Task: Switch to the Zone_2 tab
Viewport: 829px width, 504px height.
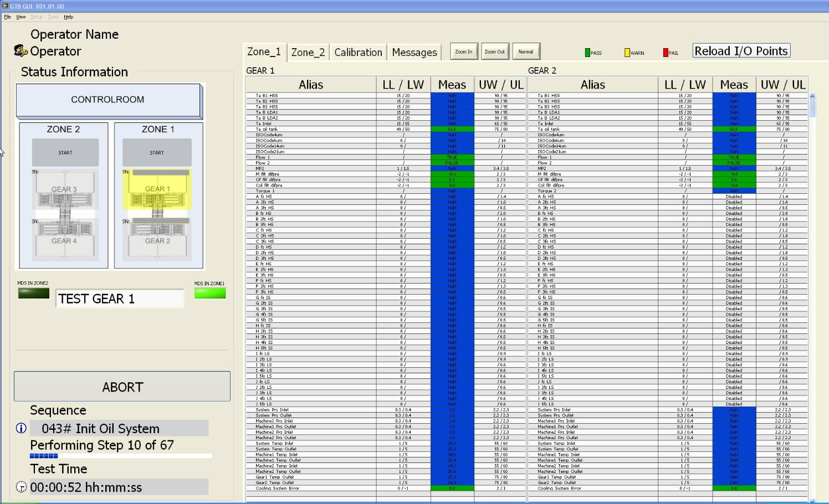Action: pos(308,53)
